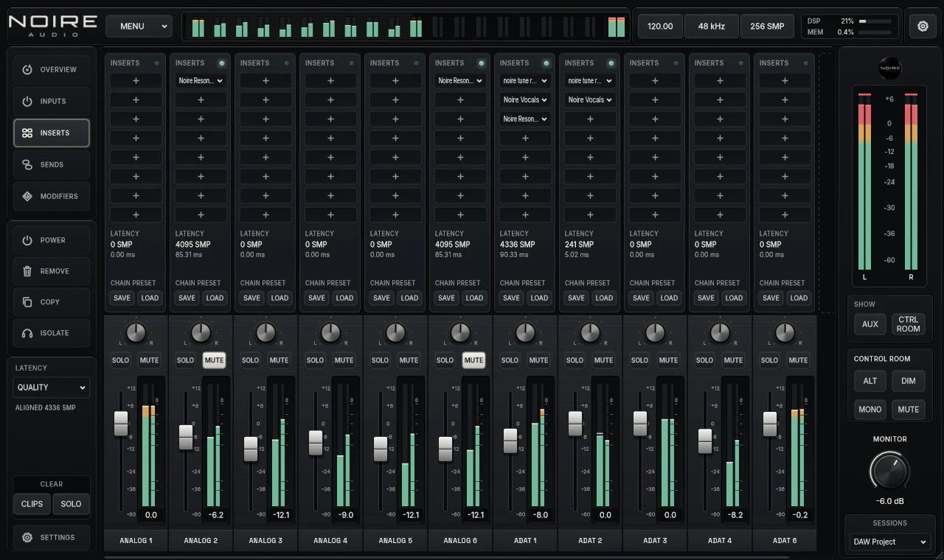Toggle inserts power indicator on Analog 6
This screenshot has width=944, height=560.
[481, 63]
